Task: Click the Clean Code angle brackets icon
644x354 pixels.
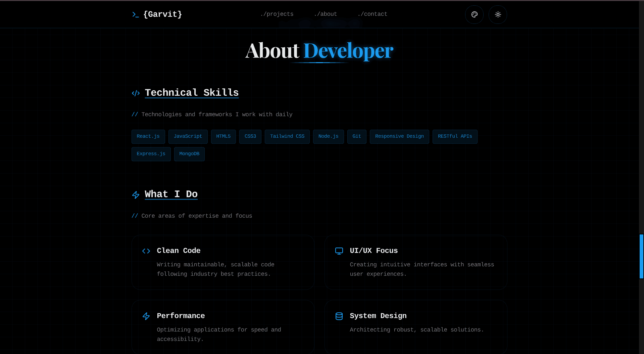Action: (x=146, y=251)
